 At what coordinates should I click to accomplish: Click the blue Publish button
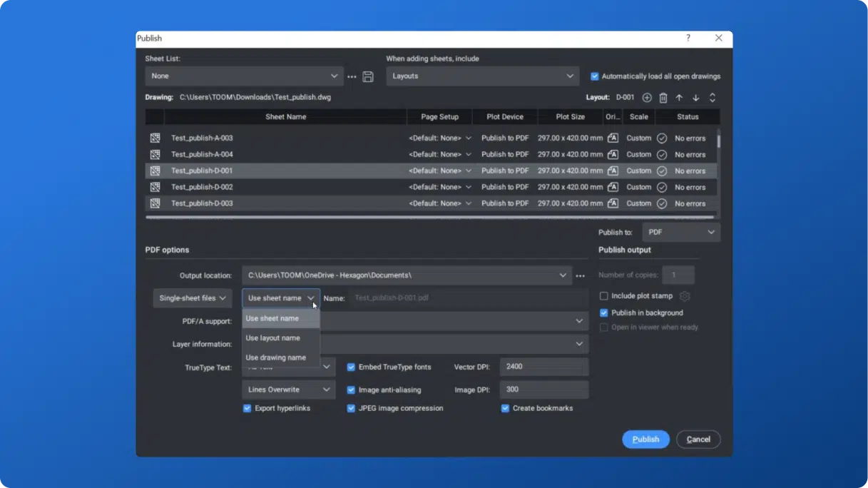click(x=645, y=439)
